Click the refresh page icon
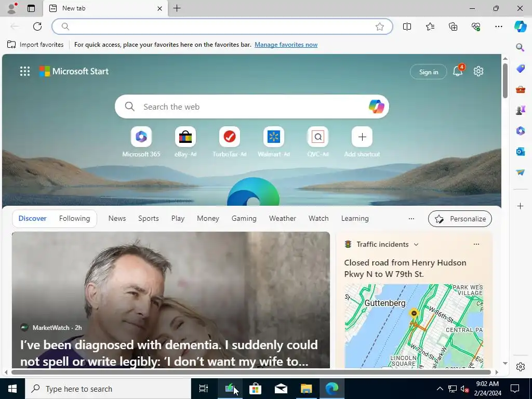Screen dimensions: 532x399 tap(37, 26)
